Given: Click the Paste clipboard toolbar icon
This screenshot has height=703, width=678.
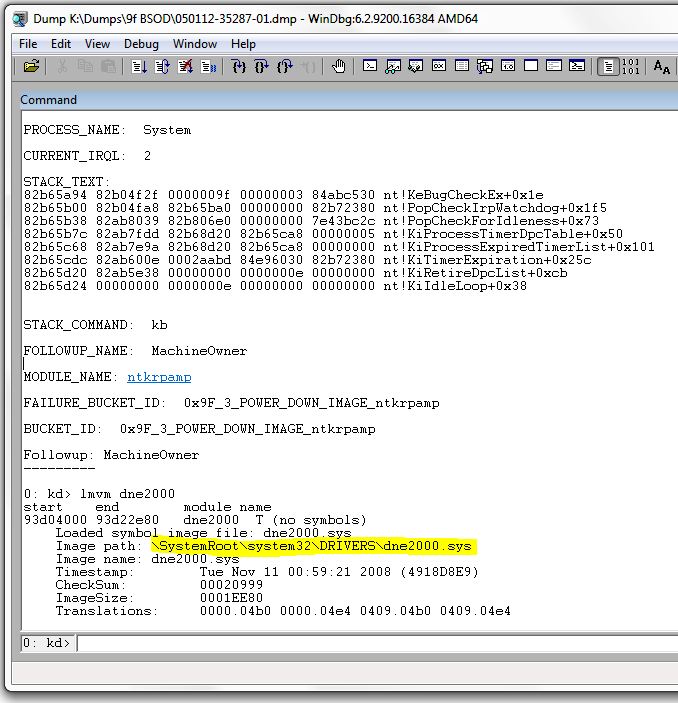Looking at the screenshot, I should tap(108, 67).
